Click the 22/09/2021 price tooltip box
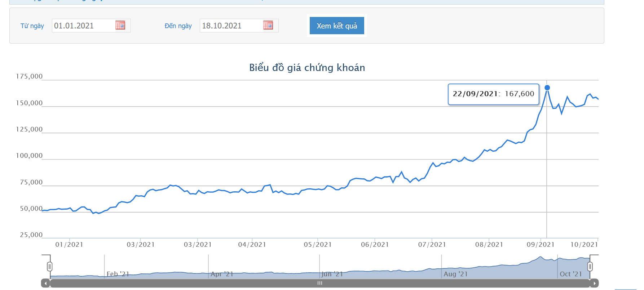 tap(493, 94)
